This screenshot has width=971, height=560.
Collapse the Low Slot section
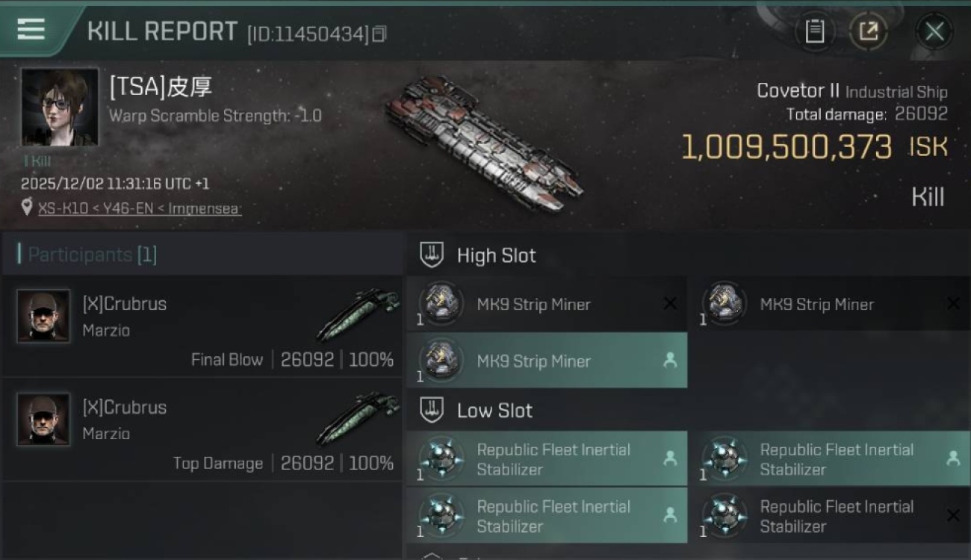432,410
